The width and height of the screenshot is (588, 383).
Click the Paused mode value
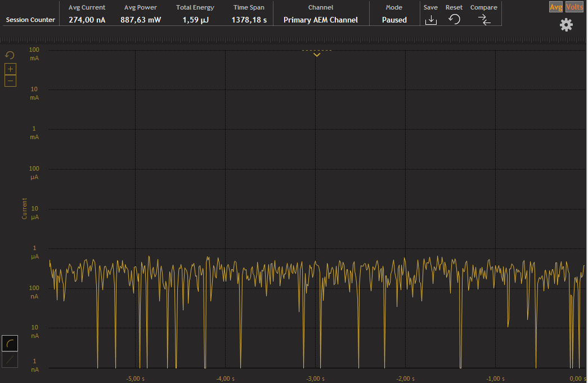tap(394, 20)
